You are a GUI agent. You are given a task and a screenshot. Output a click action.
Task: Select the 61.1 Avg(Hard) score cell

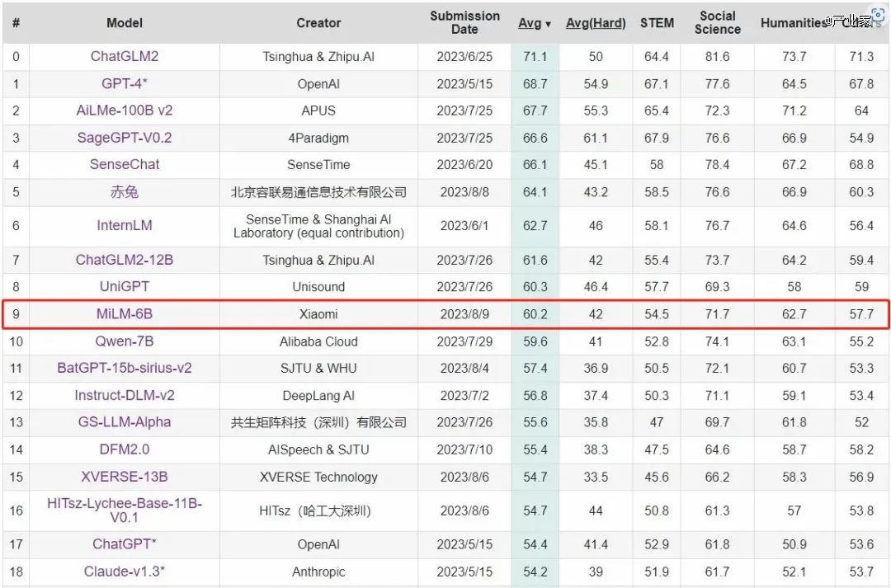coord(596,138)
